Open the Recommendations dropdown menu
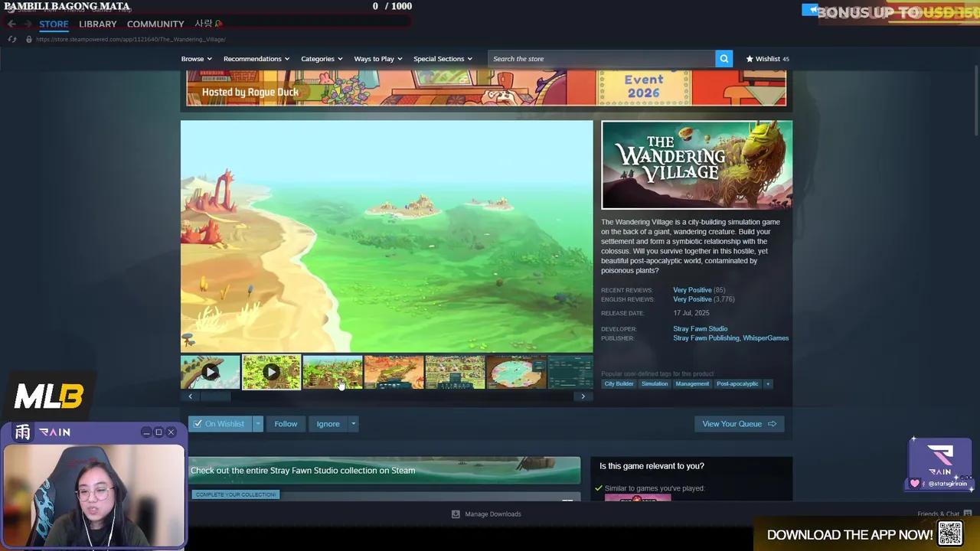Screen dimensions: 980x551 [256, 59]
